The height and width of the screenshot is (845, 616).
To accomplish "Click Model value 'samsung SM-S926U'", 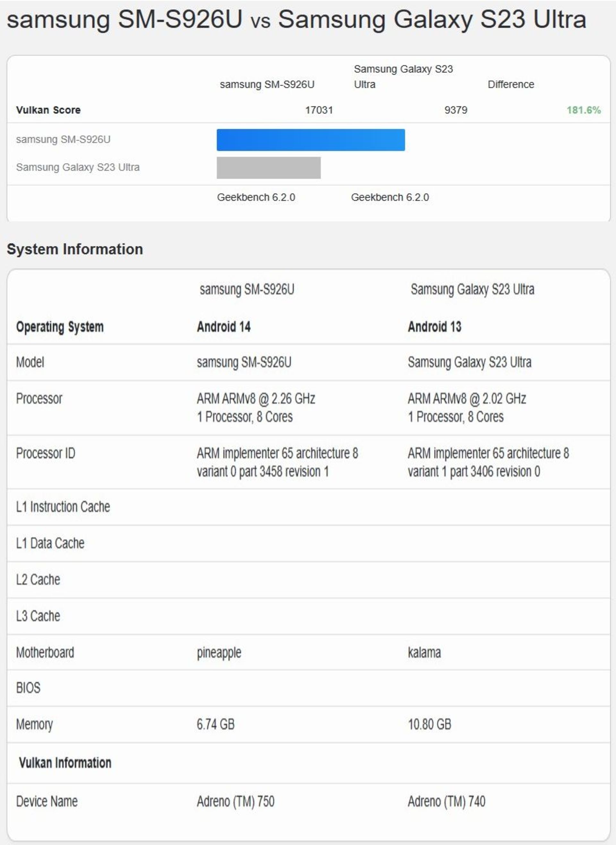I will click(x=244, y=362).
